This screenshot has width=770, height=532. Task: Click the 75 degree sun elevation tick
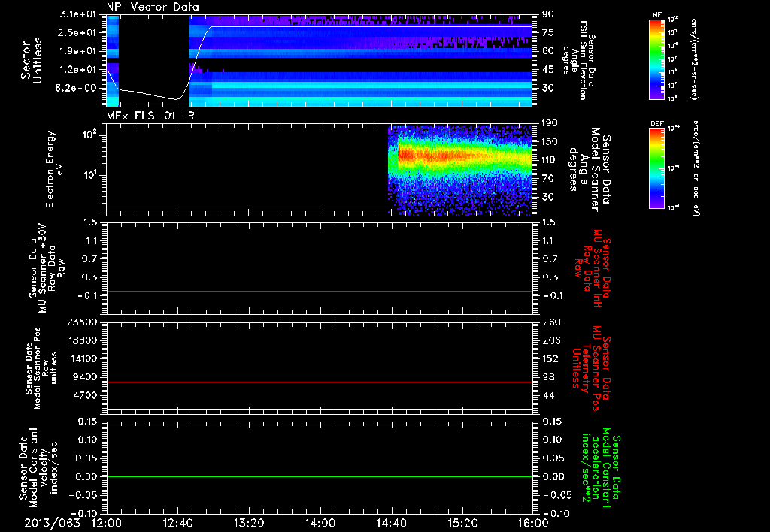tap(547, 32)
